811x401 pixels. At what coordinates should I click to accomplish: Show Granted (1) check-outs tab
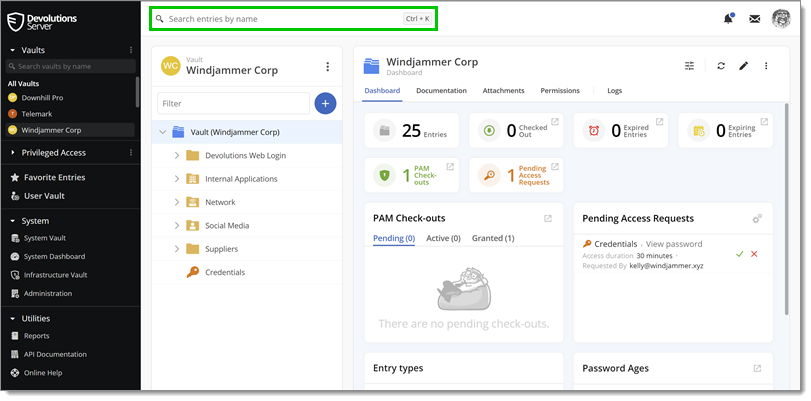click(493, 239)
